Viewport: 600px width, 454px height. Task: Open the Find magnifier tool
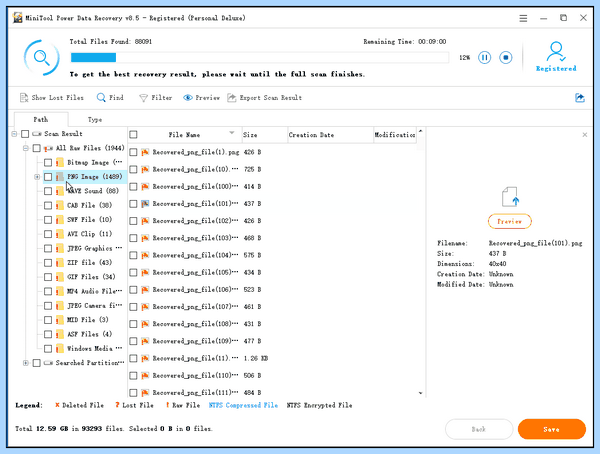101,98
